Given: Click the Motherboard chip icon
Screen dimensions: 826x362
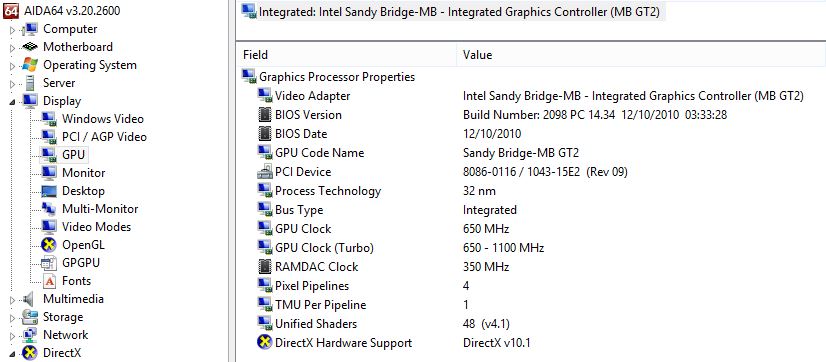Looking at the screenshot, I should tap(30, 47).
